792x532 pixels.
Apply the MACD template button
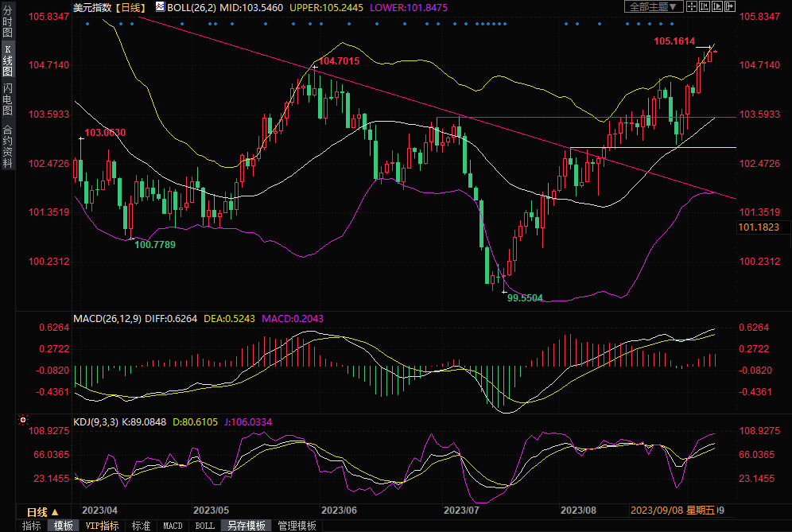(x=173, y=526)
